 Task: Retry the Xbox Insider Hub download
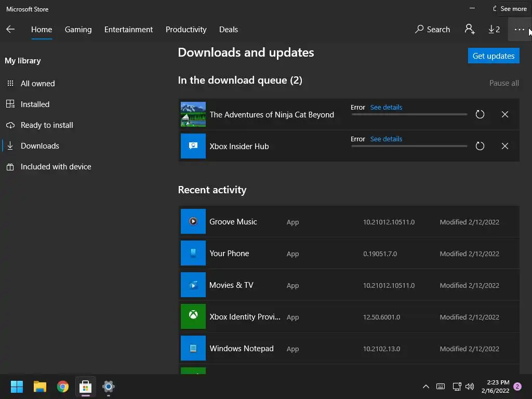tap(480, 146)
